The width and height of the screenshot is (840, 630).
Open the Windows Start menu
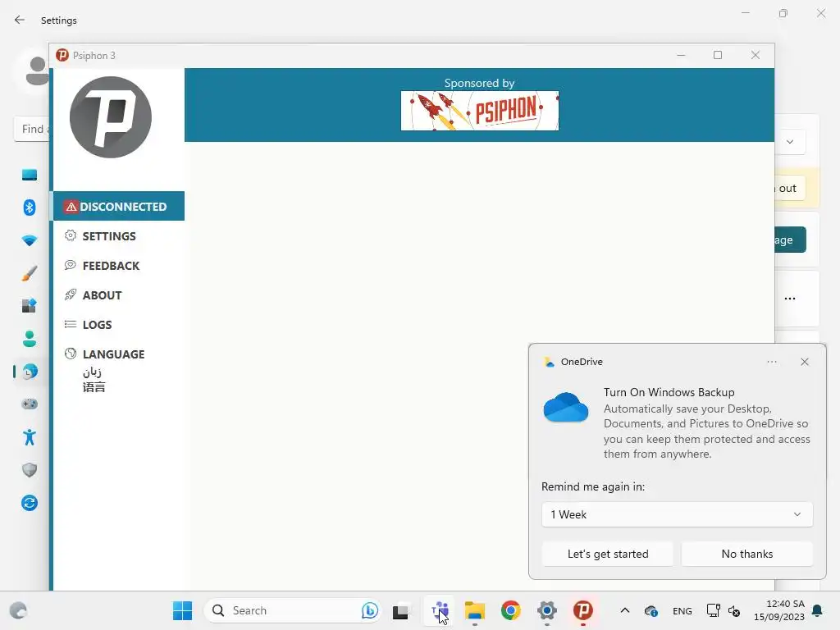pyautogui.click(x=182, y=610)
